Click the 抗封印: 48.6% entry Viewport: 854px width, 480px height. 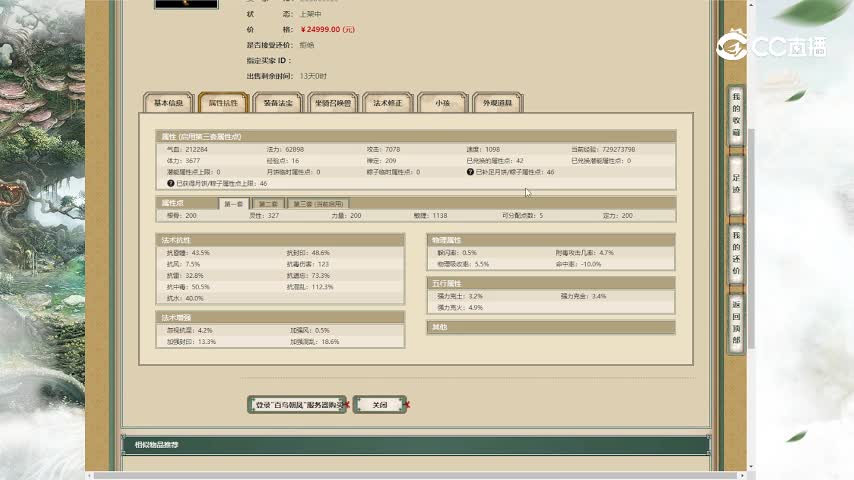(308, 253)
